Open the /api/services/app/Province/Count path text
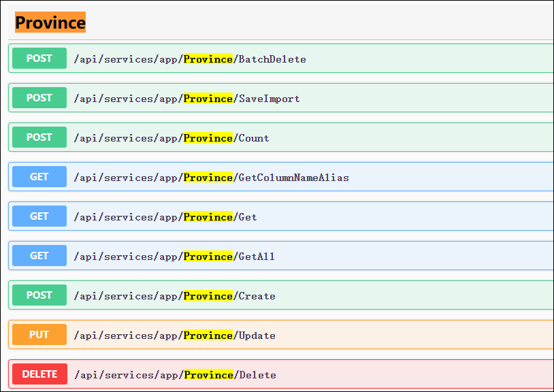The width and height of the screenshot is (554, 392). pos(172,138)
